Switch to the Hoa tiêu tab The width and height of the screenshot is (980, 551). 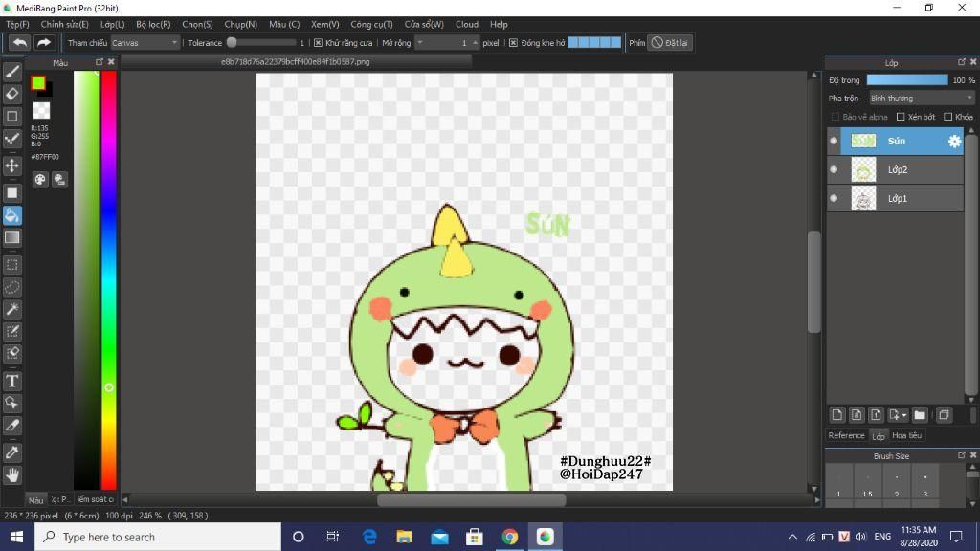pos(907,435)
